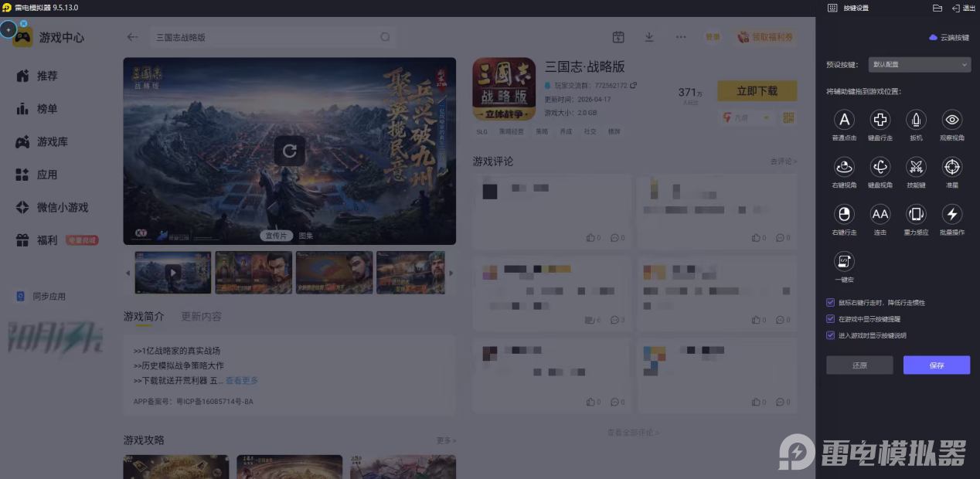Open 榜单 in the sidebar
This screenshot has height=479, width=980.
[37, 109]
